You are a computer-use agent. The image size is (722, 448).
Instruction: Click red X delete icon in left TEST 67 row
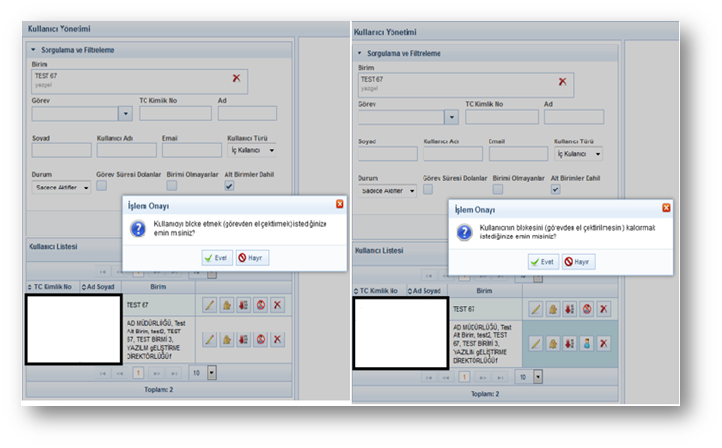pos(277,304)
